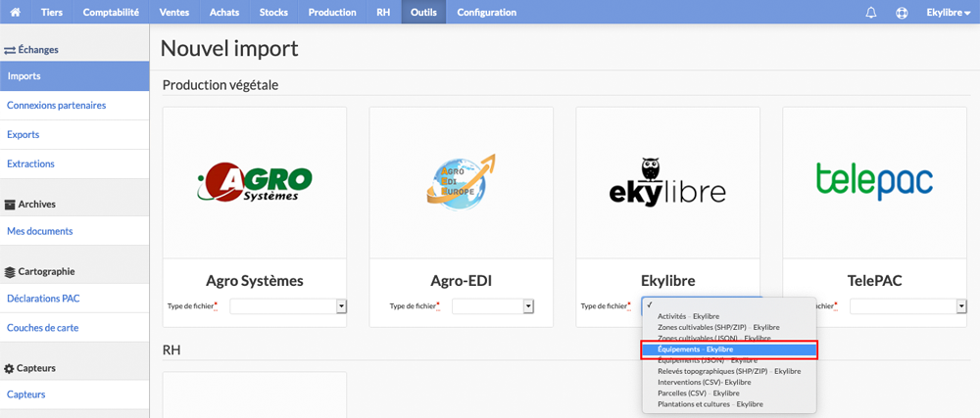980x418 pixels.
Task: Open the Achats menu
Action: pyautogui.click(x=225, y=12)
